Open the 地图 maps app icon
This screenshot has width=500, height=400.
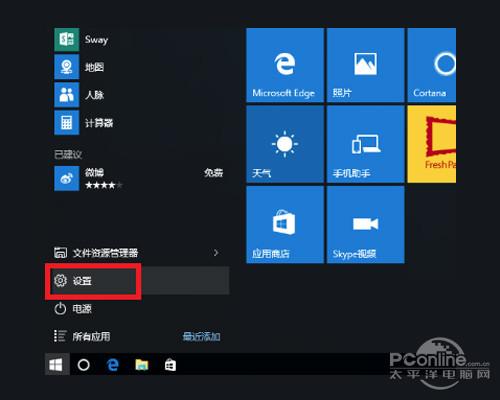click(x=67, y=67)
